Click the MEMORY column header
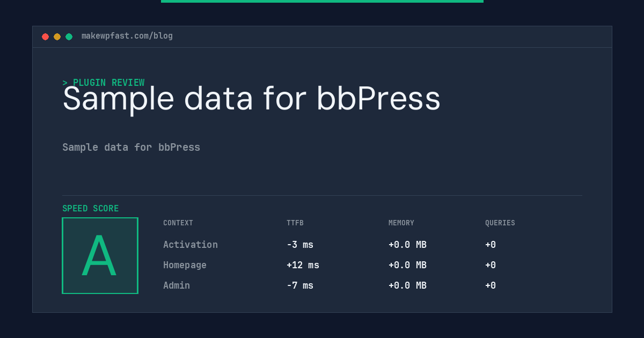 pyautogui.click(x=401, y=223)
